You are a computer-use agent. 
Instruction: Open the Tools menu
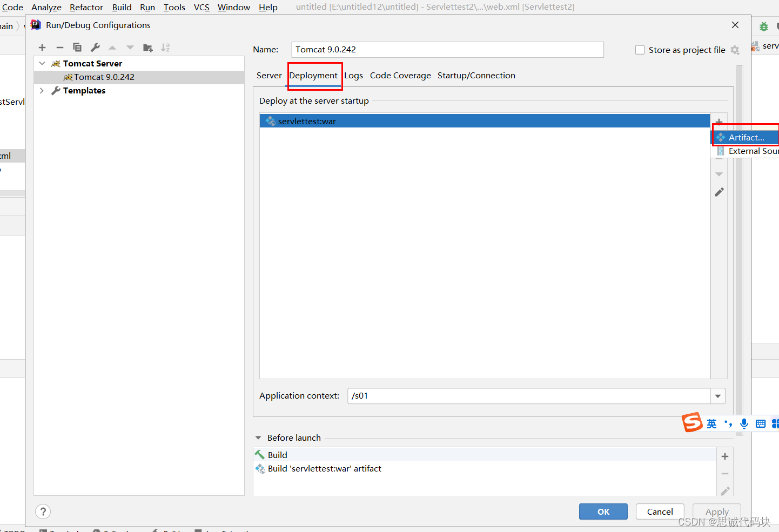click(174, 7)
